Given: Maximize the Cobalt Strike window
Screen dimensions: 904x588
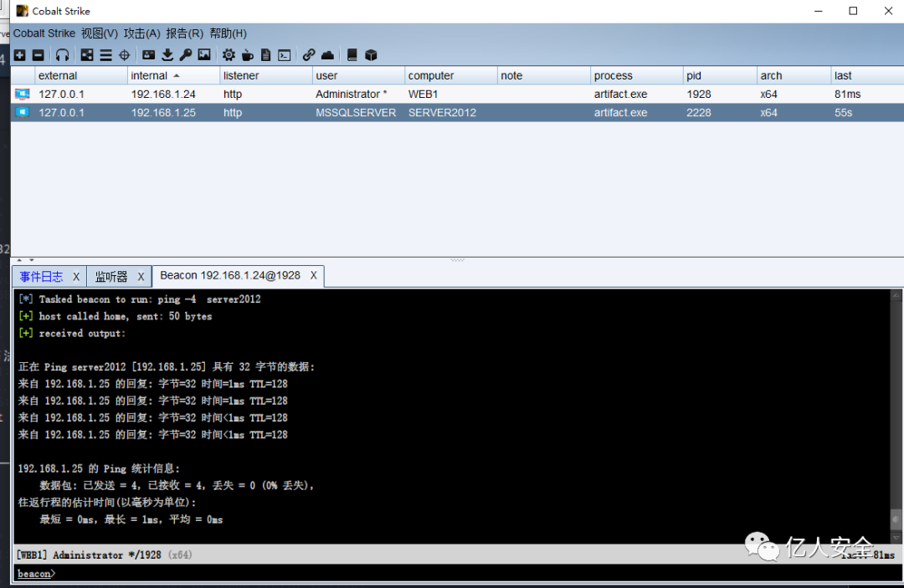Looking at the screenshot, I should pos(853,11).
